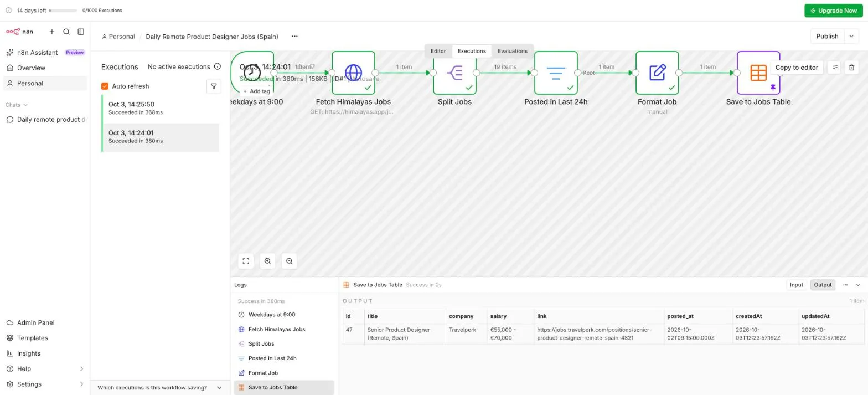The height and width of the screenshot is (395, 868).
Task: Click Personal breadcrumb link
Action: [x=118, y=37]
